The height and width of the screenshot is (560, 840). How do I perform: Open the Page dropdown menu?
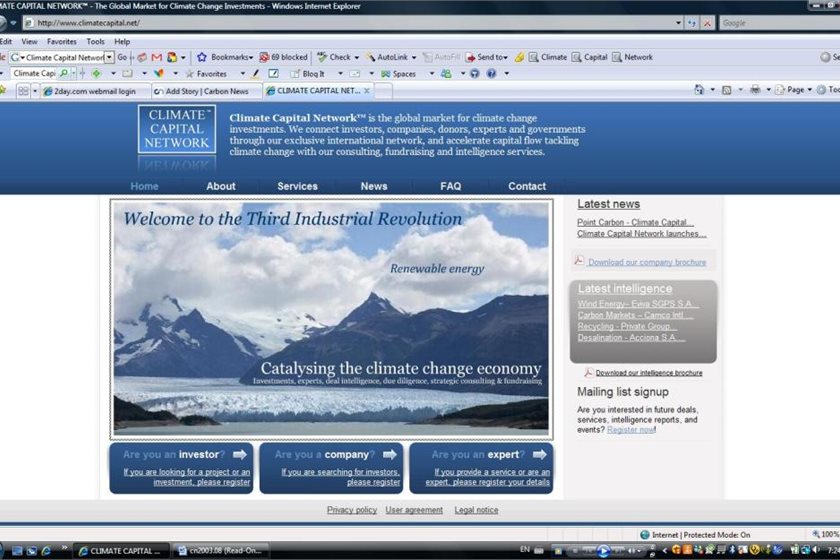pos(797,90)
